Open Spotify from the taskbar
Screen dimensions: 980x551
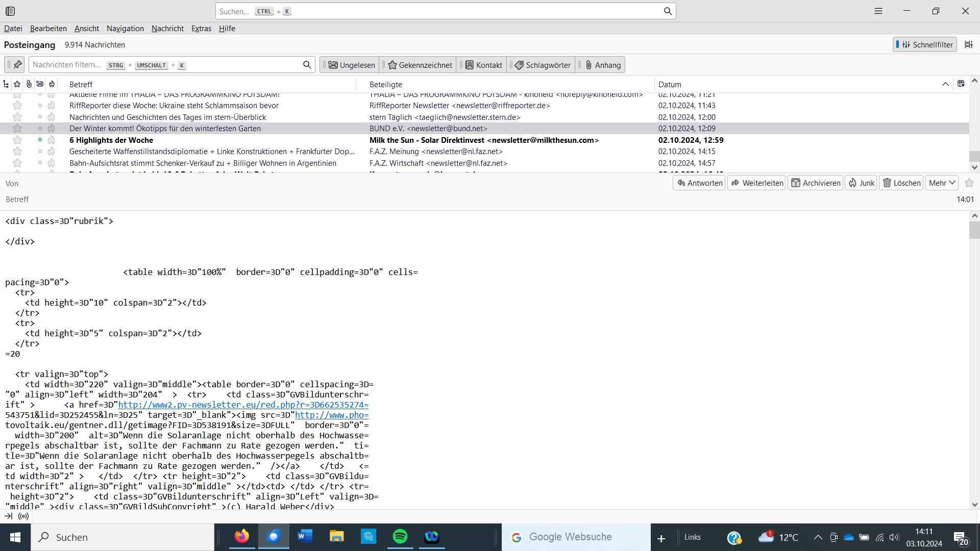point(400,537)
